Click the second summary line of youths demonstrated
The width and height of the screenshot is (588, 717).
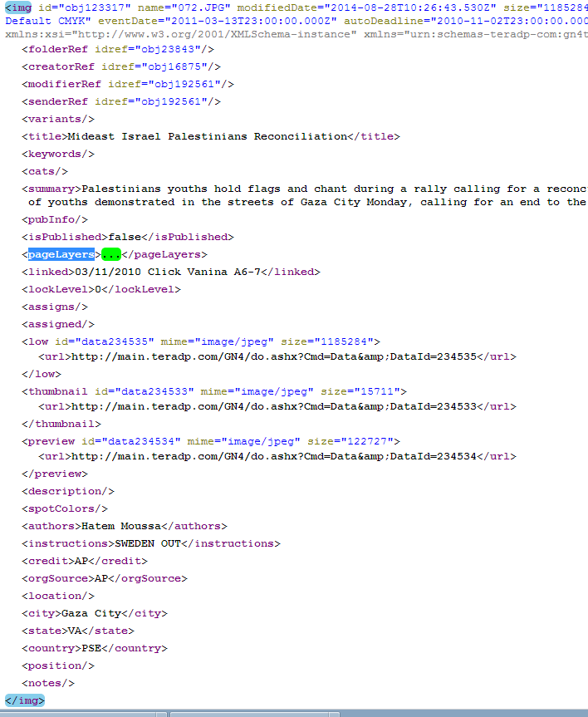(x=308, y=202)
